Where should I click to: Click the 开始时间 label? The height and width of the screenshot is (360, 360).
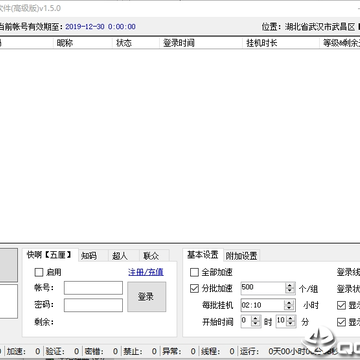[x=217, y=322]
